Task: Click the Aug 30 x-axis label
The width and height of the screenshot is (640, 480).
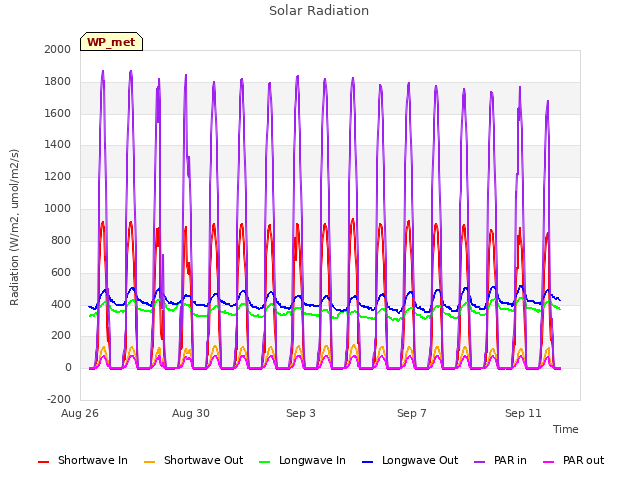Action: tap(191, 413)
